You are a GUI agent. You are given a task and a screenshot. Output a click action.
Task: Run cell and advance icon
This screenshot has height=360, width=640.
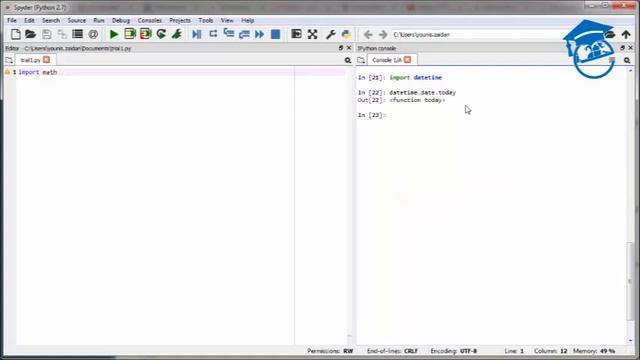point(145,34)
